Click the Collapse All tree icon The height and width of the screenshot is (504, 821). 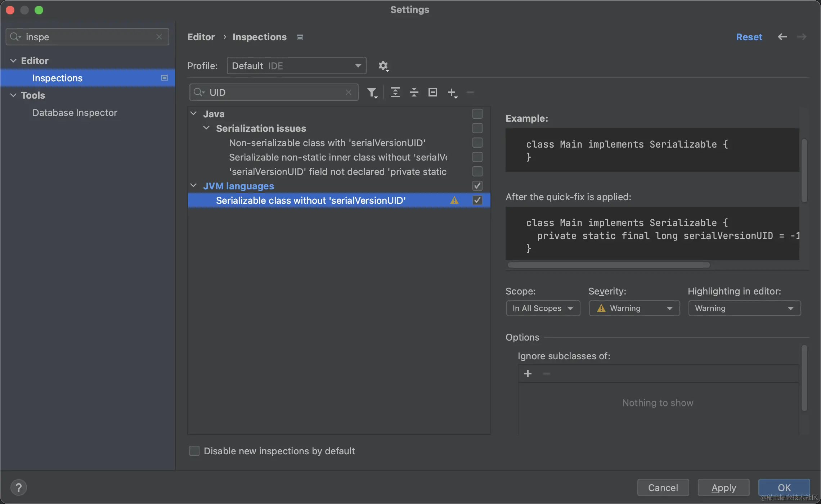tap(414, 93)
